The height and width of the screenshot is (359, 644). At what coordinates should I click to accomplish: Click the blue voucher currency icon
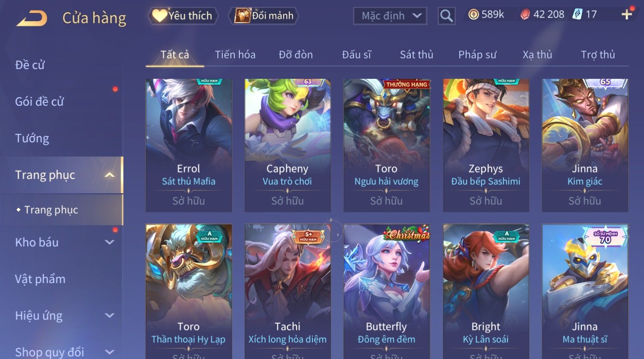coord(577,14)
